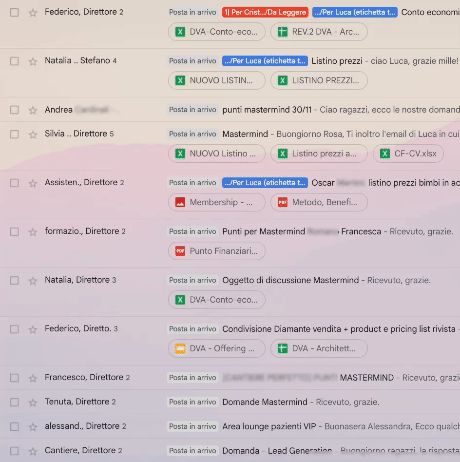Select checkbox for Federico, Diretto. 3 email
This screenshot has height=462, width=460.
(14, 329)
